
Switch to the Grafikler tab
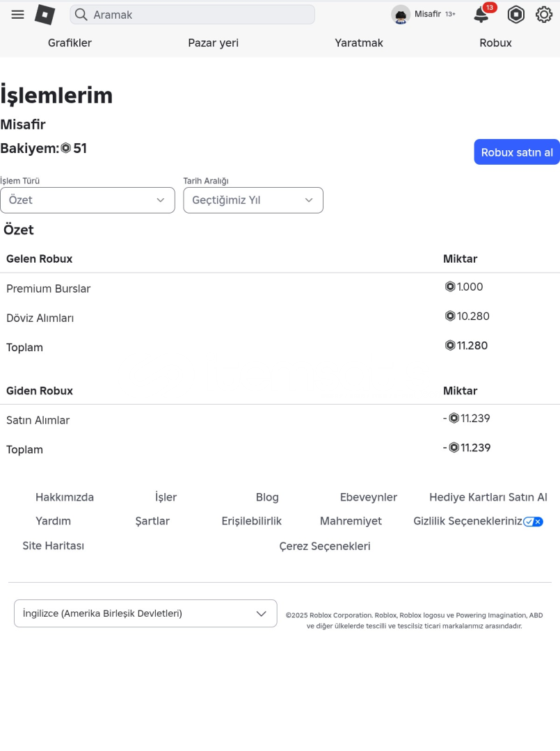(x=70, y=43)
